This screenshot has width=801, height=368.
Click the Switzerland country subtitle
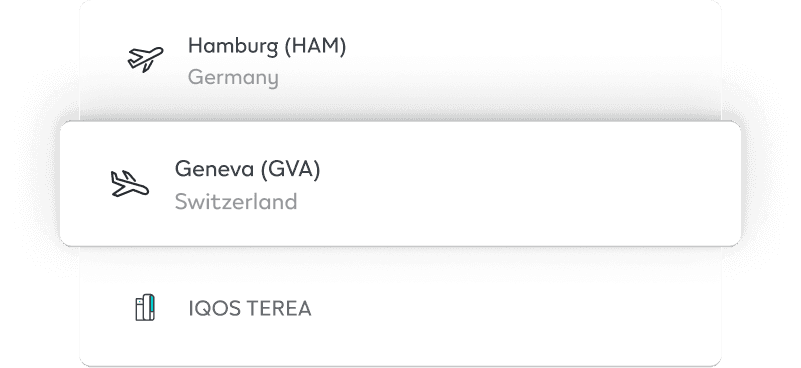(x=235, y=201)
